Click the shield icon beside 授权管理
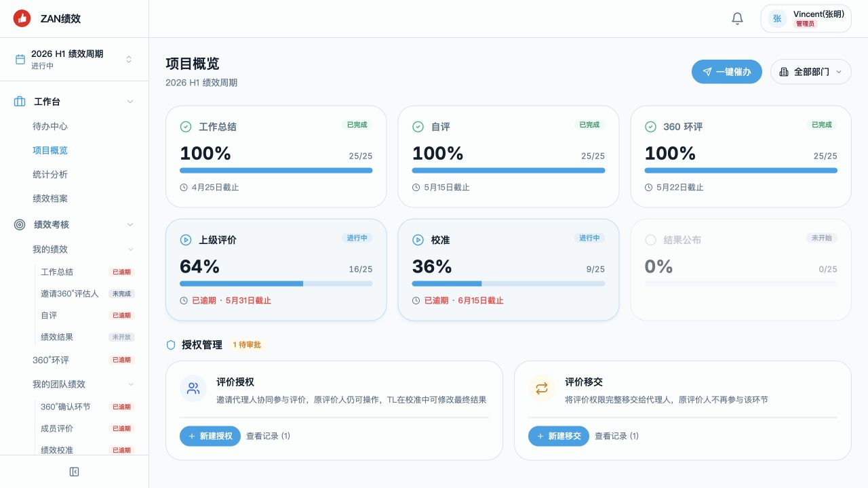868x488 pixels. (171, 345)
